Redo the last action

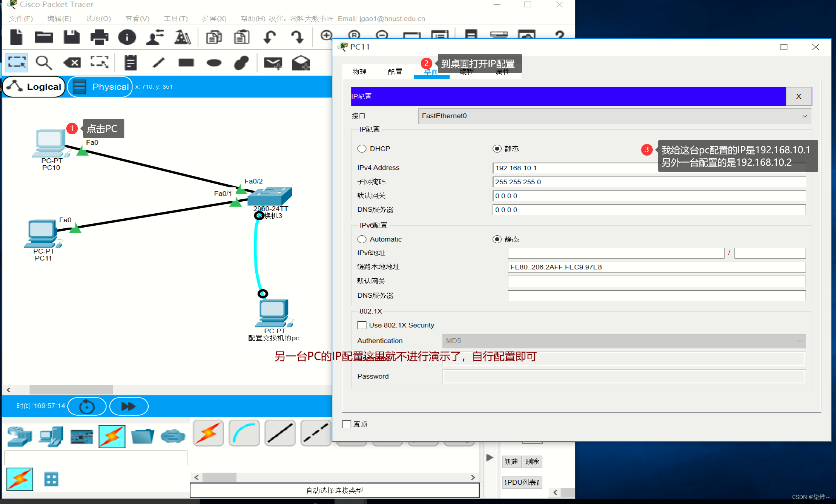point(297,38)
